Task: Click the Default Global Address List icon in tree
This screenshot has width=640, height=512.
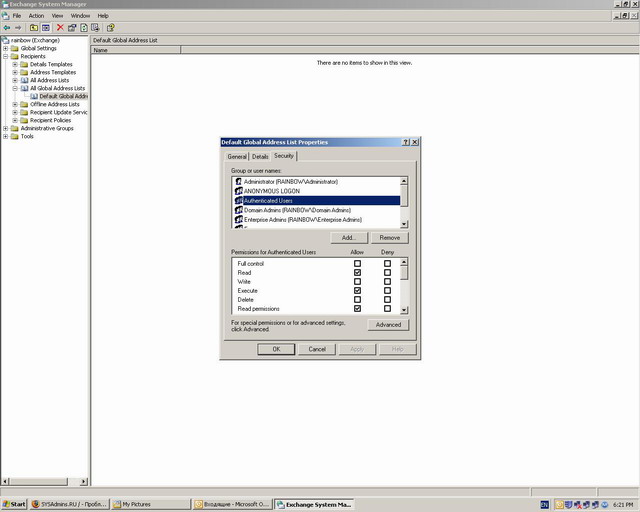Action: coord(34,96)
